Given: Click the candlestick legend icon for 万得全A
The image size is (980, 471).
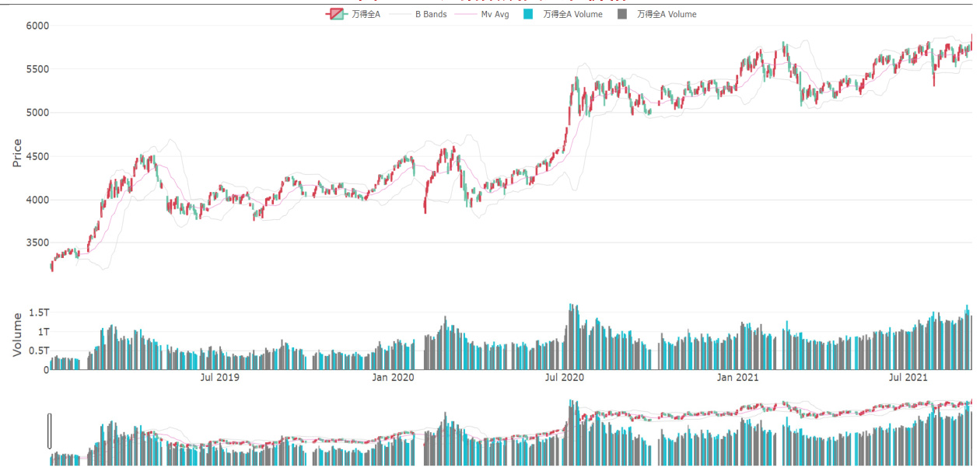Looking at the screenshot, I should (x=335, y=14).
